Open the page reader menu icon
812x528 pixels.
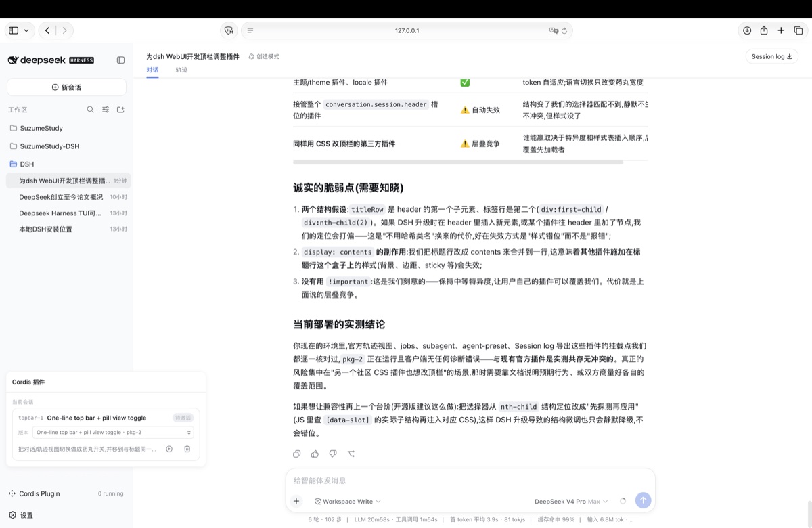250,30
